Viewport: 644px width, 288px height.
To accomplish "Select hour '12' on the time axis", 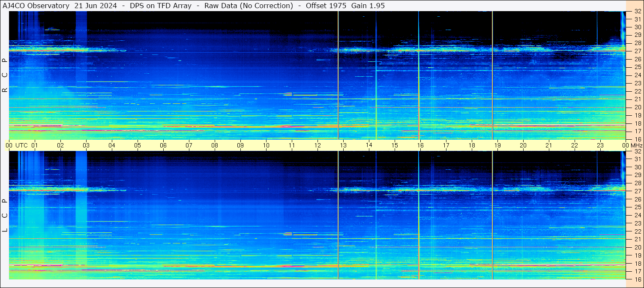I will tap(318, 145).
